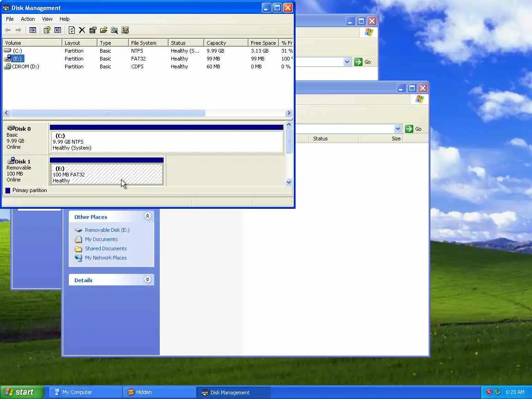Open the Properties toolbar icon
The image size is (532, 399).
pos(93,30)
